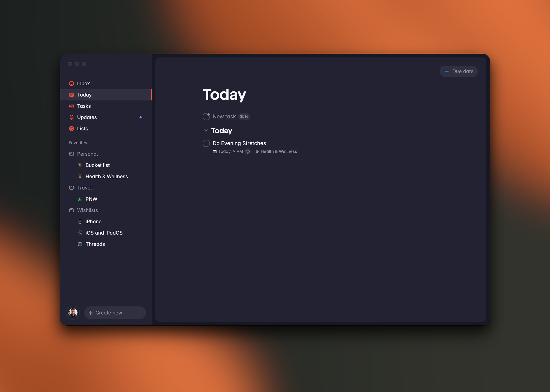
Task: Click the Inbox tray icon
Action: [x=71, y=84]
